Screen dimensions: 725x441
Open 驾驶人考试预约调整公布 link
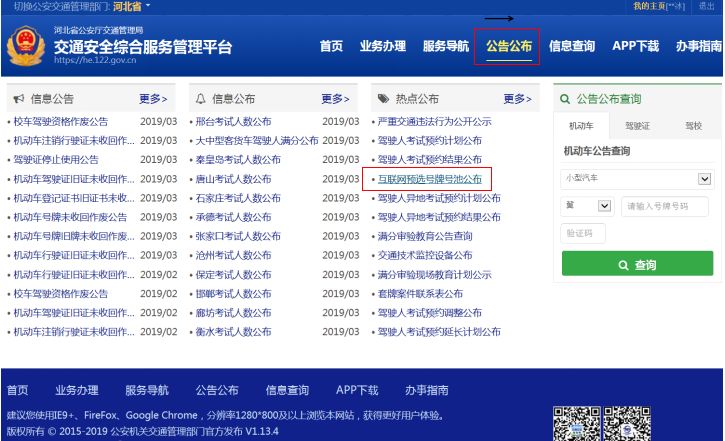click(x=430, y=312)
